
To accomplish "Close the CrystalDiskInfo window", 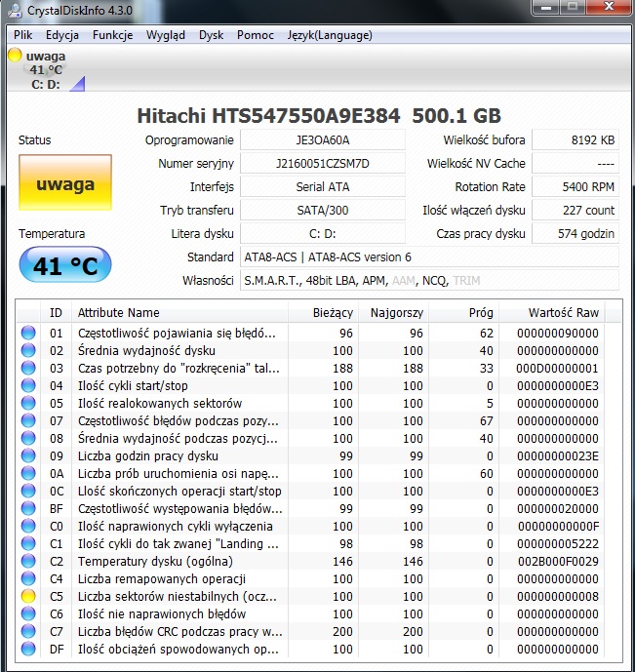I will click(x=609, y=7).
